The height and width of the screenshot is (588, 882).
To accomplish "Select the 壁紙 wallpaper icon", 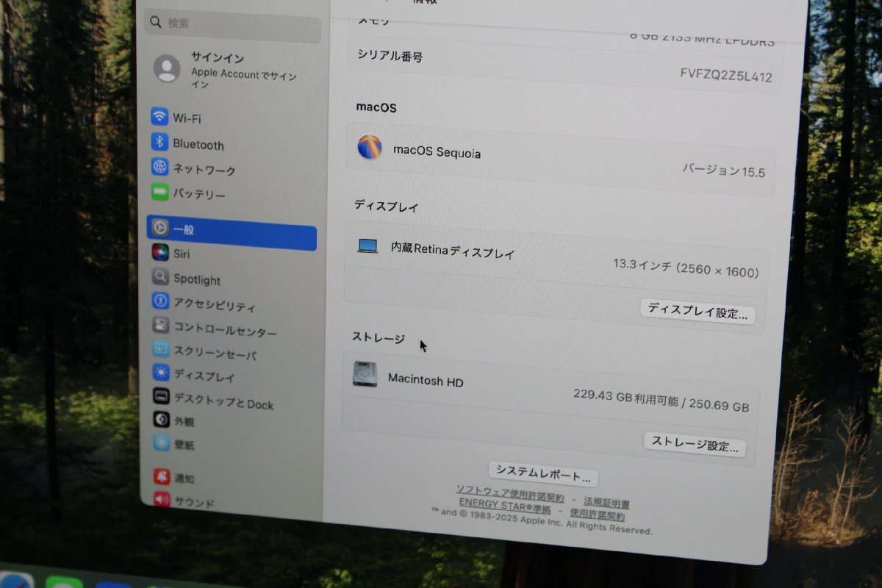I will point(162,442).
